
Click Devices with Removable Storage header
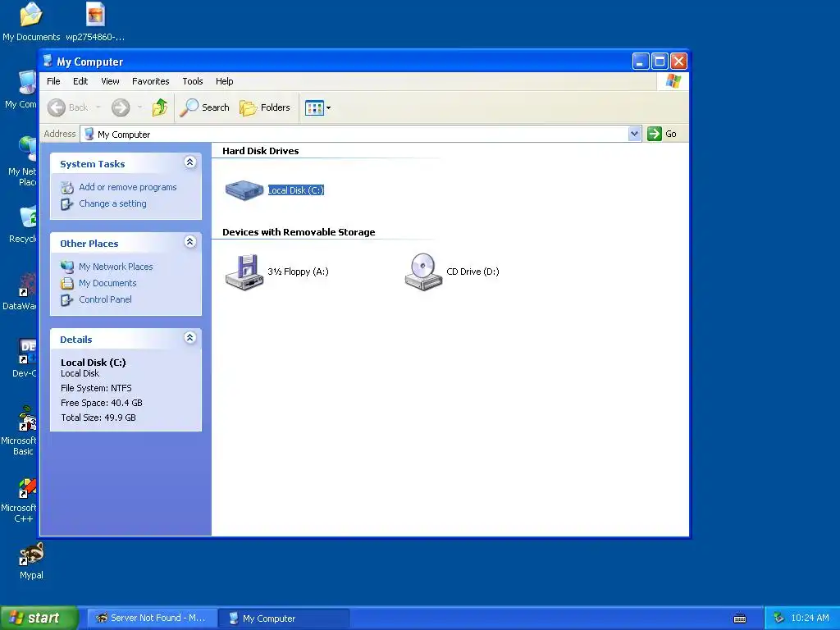299,232
